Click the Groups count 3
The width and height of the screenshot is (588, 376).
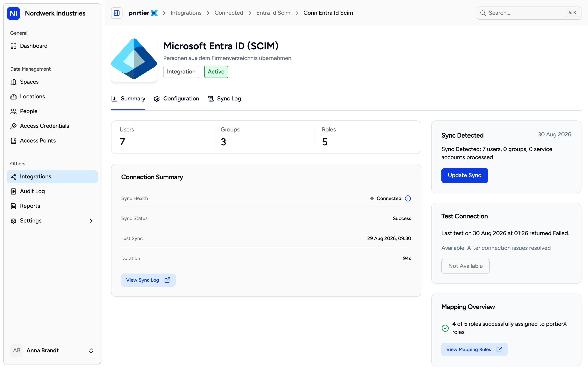pyautogui.click(x=223, y=142)
